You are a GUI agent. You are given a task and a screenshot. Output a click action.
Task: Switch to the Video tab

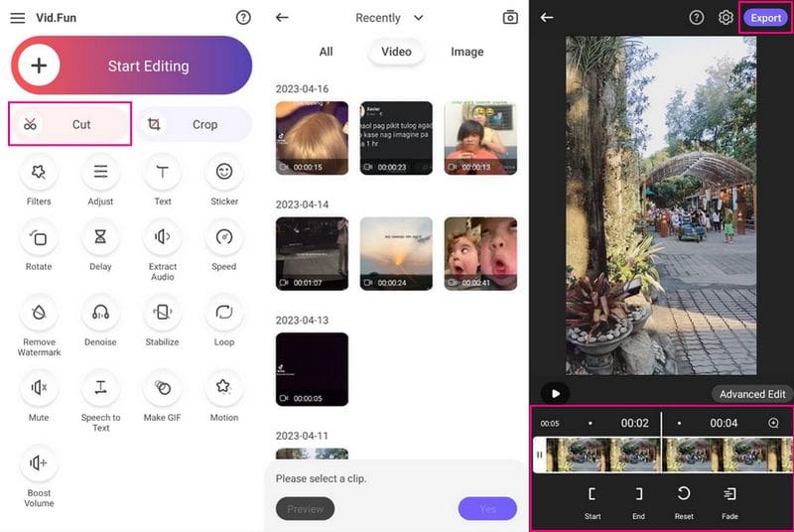396,52
